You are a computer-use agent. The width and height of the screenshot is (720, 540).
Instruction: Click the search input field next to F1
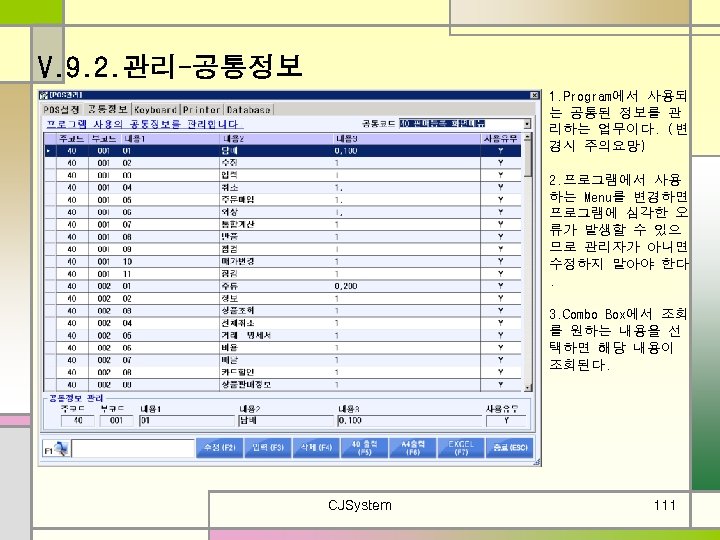point(133,449)
